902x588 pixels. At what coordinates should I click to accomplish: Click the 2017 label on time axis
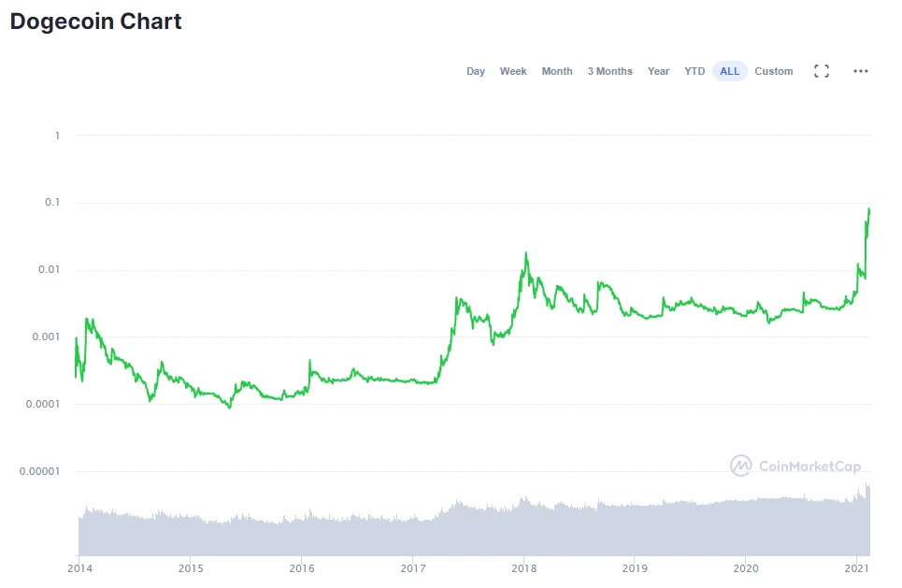coord(412,567)
